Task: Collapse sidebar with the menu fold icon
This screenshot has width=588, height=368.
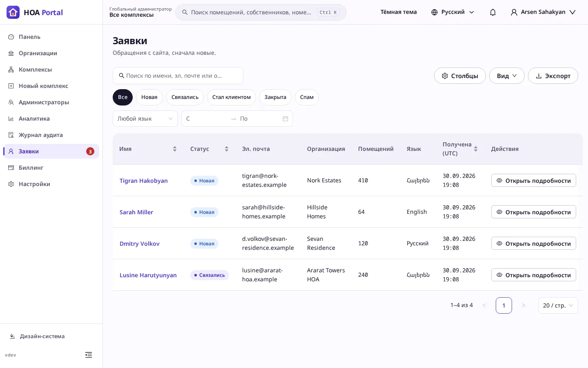Action: [89, 355]
